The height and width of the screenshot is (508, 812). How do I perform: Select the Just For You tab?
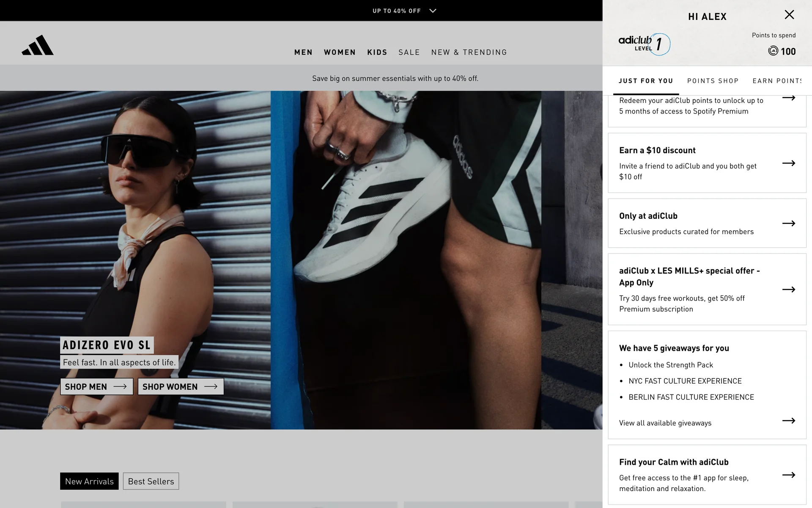tap(646, 81)
